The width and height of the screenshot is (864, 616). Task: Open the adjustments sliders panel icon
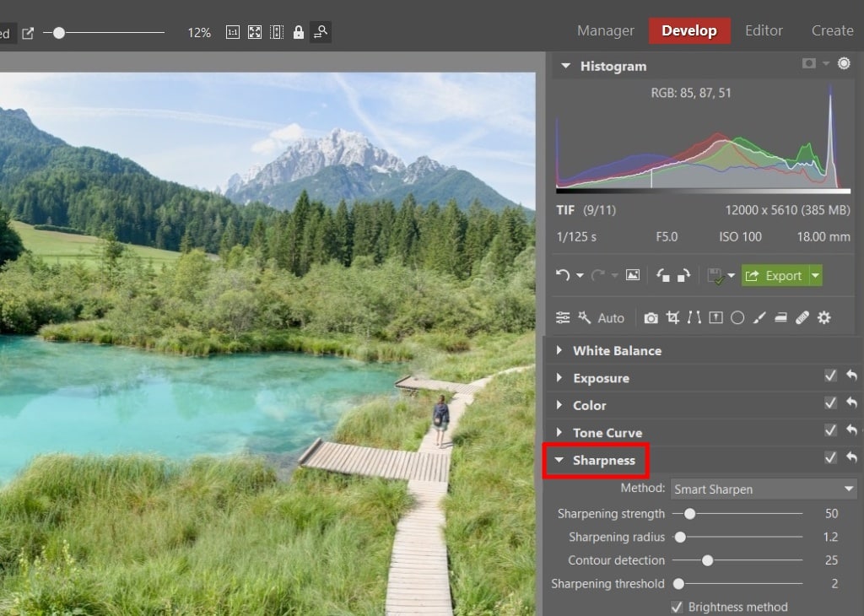pyautogui.click(x=563, y=317)
